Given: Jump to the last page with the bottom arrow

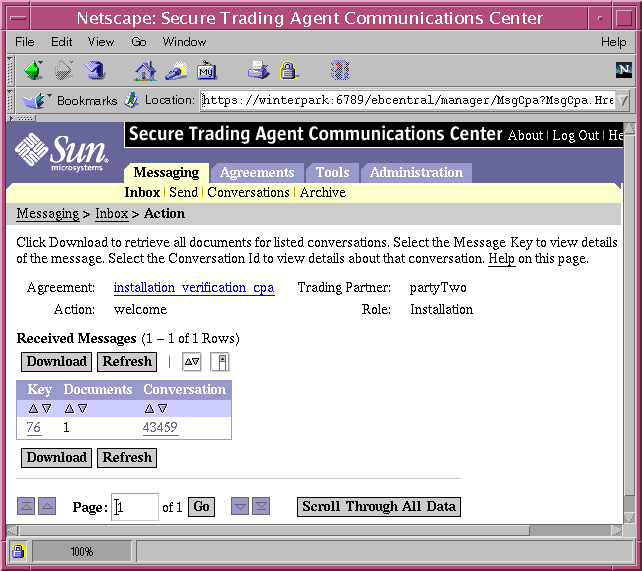Looking at the screenshot, I should pyautogui.click(x=261, y=506).
